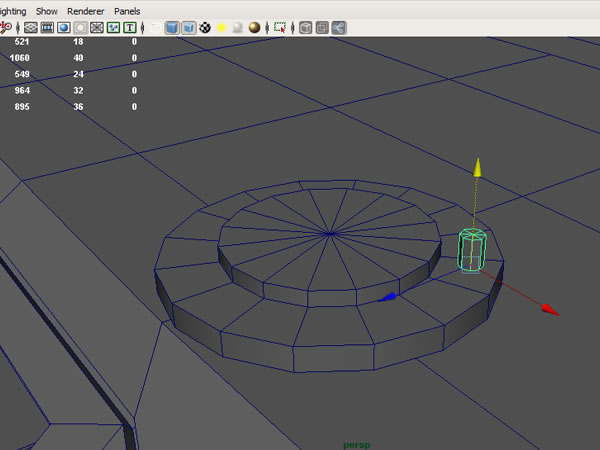Click the yellow use all lights icon
600x450 pixels.
222,27
